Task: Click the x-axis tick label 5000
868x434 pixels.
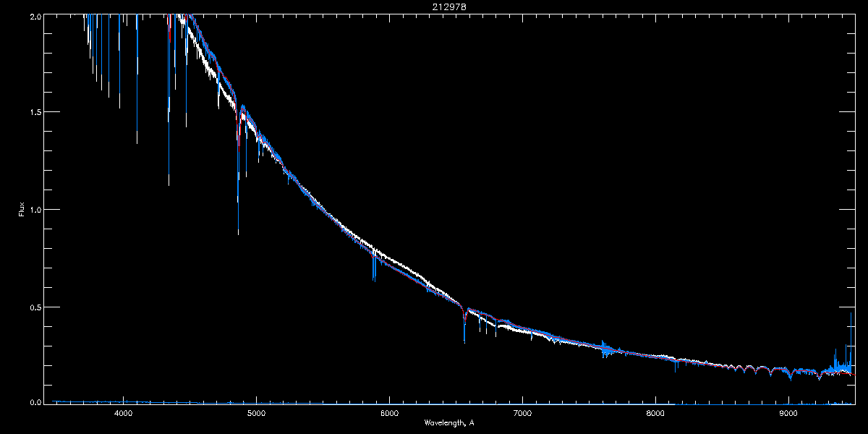Action: [256, 414]
